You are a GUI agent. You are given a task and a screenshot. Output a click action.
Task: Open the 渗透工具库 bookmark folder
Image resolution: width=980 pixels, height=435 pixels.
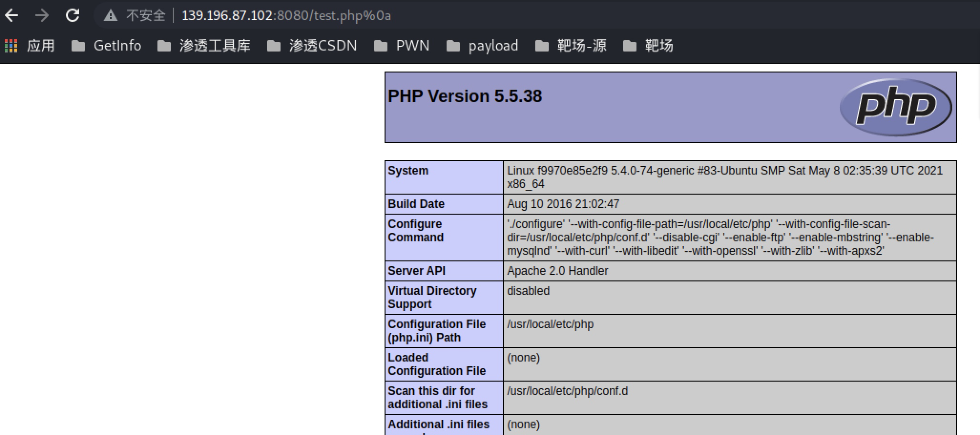(204, 46)
